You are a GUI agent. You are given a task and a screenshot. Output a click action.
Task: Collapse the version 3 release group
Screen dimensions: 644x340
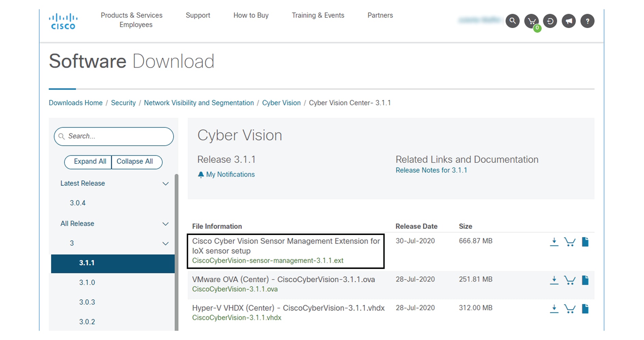166,244
